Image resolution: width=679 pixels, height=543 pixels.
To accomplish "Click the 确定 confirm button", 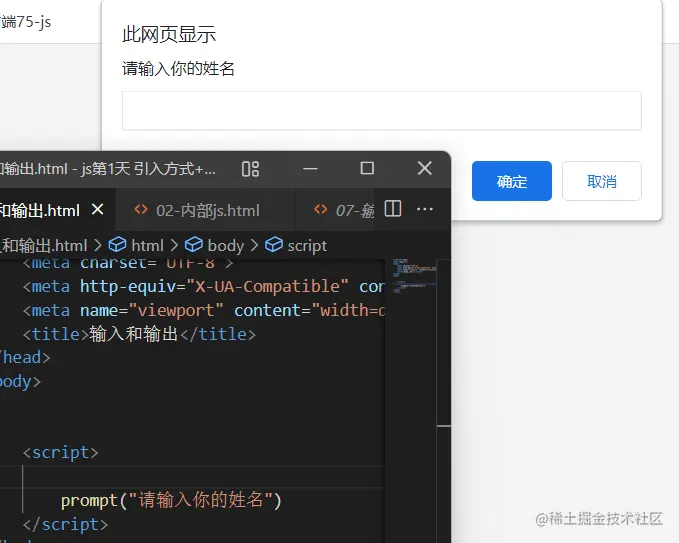I will 511,181.
